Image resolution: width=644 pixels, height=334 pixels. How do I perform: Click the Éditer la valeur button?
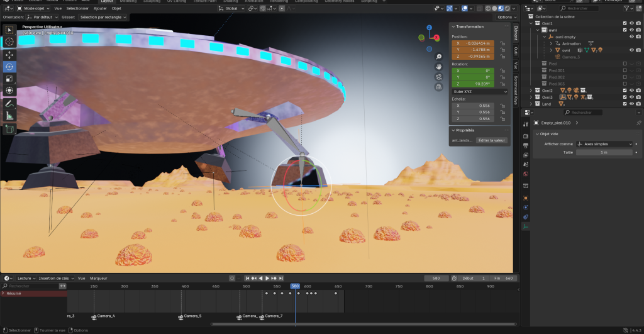[491, 140]
